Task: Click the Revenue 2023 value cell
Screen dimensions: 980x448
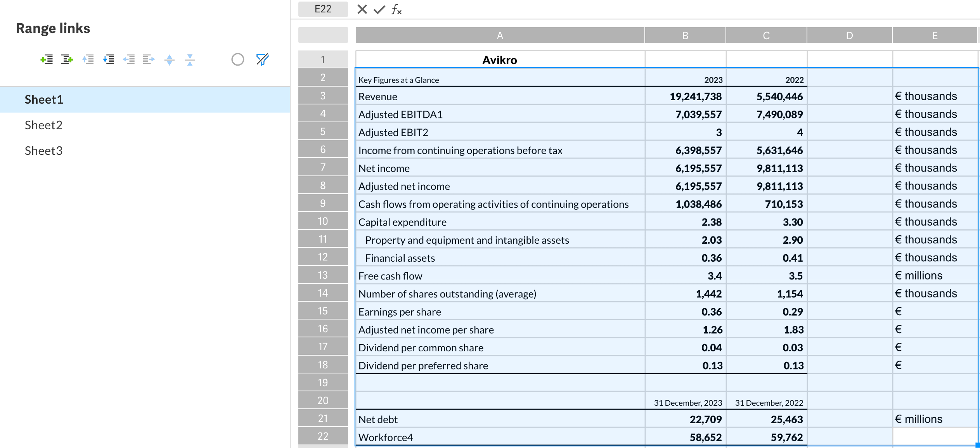Action: (x=685, y=96)
